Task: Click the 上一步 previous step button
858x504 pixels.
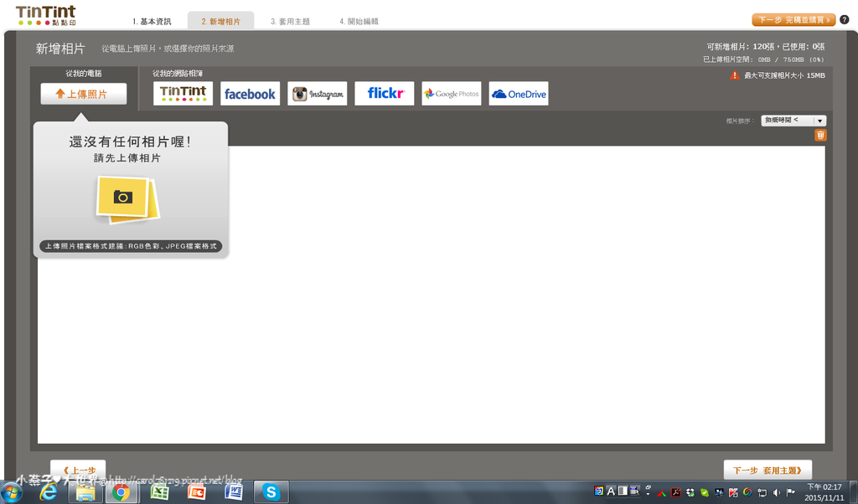Action: [78, 470]
